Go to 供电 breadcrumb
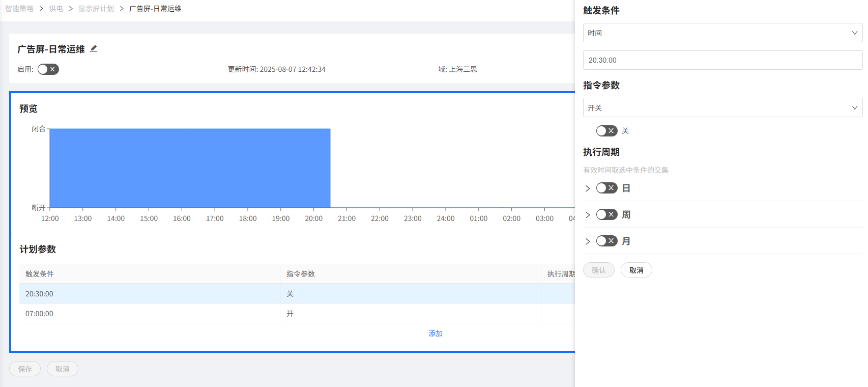This screenshot has height=387, width=868. point(56,9)
